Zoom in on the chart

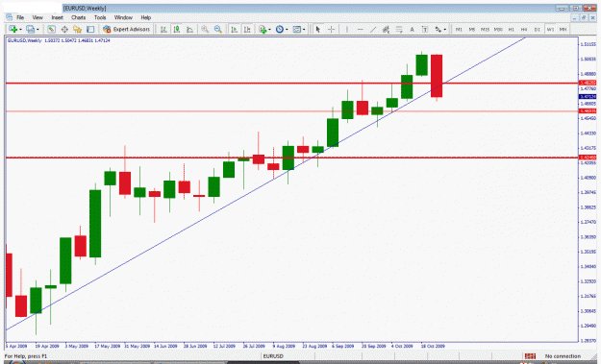coord(205,29)
